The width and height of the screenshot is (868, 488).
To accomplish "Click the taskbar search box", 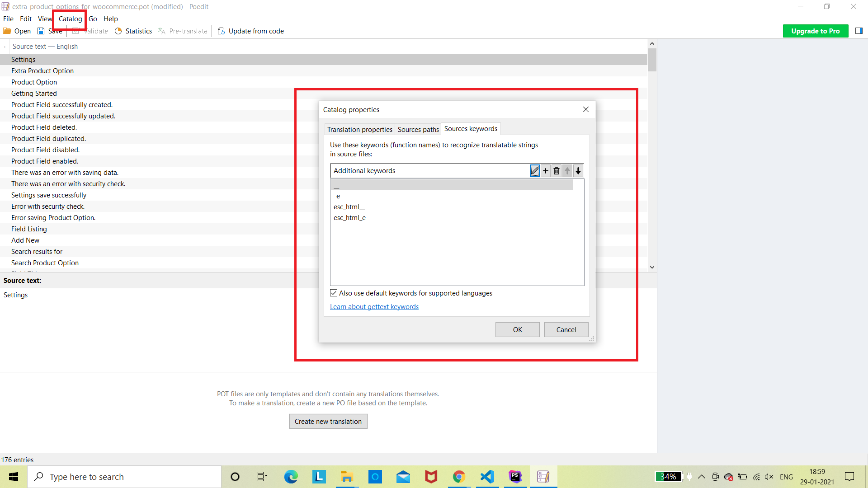I will pos(124,477).
